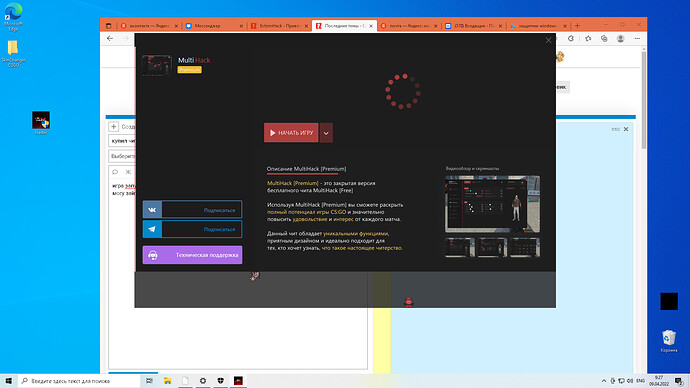Click the MultiHack cheat logo image
The height and width of the screenshot is (388, 690).
[157, 66]
